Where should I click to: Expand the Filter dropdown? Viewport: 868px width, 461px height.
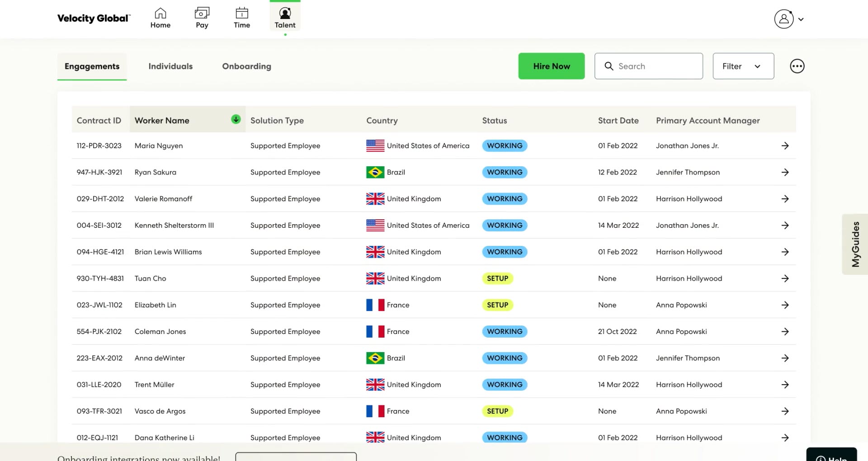(743, 66)
